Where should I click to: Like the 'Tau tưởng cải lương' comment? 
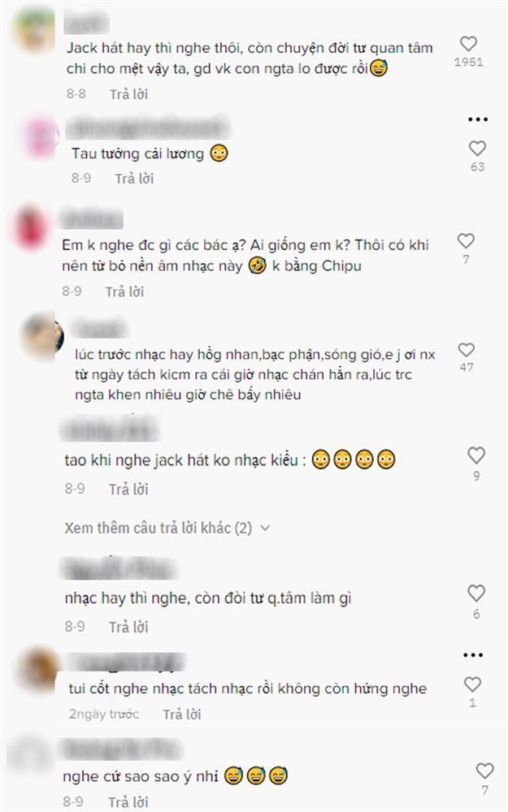(x=477, y=149)
